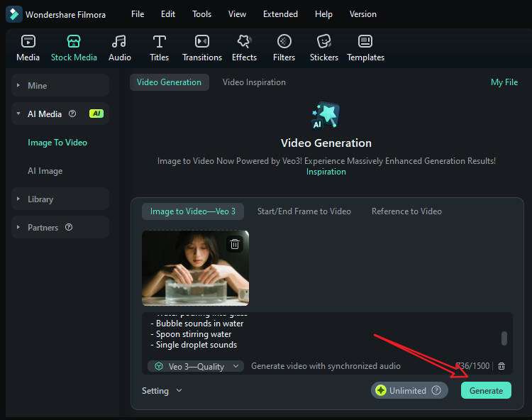Viewport: 532px width, 420px height.
Task: Open the Effects panel
Action: click(244, 48)
